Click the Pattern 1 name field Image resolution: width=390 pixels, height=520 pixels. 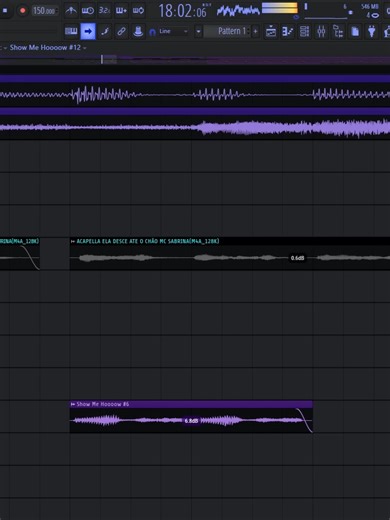[228, 31]
